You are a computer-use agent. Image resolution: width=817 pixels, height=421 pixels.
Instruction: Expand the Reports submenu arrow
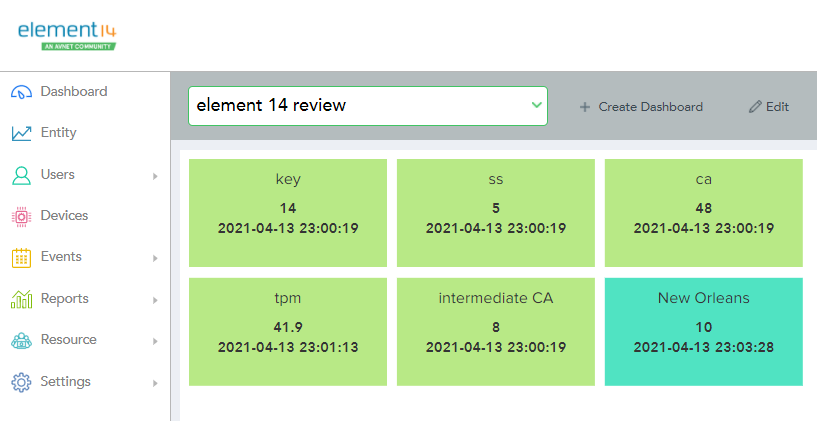point(155,300)
